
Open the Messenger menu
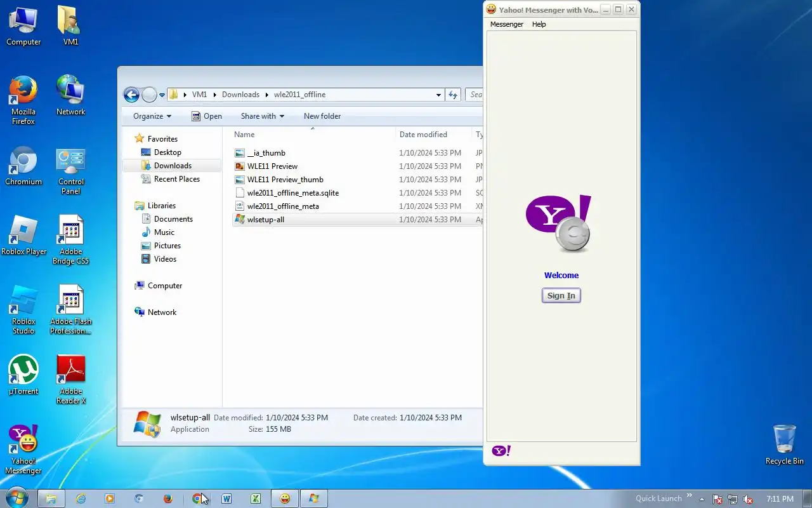tap(507, 24)
